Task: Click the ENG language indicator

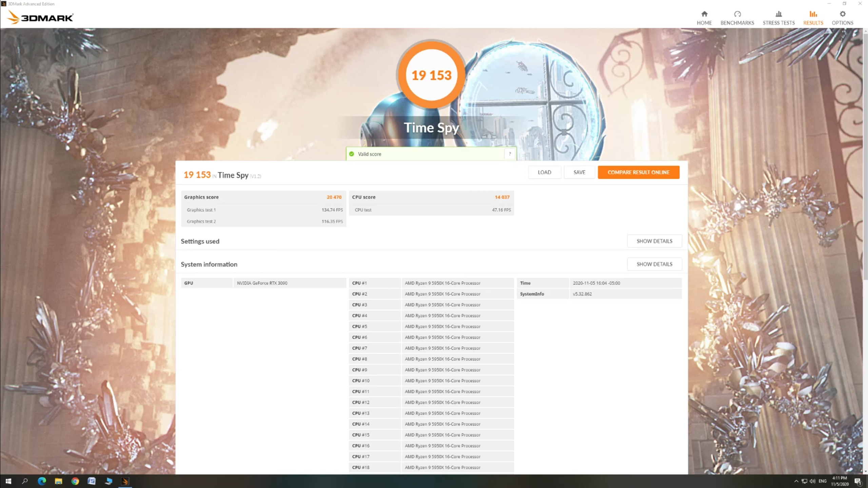Action: pyautogui.click(x=823, y=481)
